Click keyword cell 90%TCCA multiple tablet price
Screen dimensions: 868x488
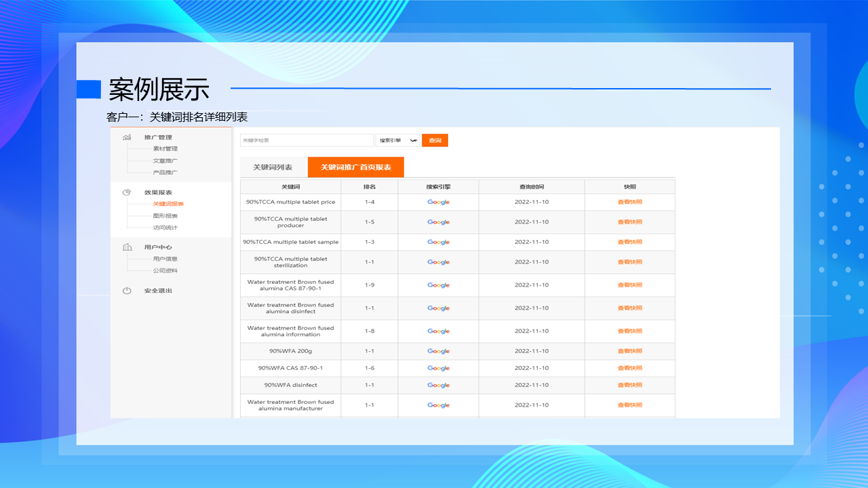coord(290,202)
